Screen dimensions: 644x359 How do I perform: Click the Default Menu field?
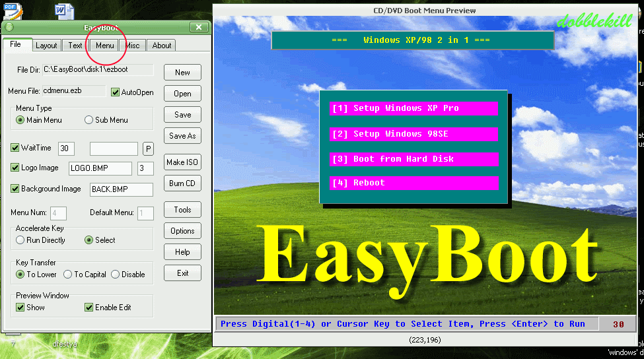click(145, 213)
